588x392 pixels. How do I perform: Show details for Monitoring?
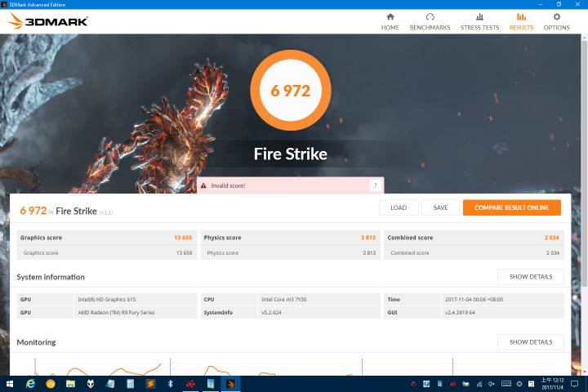coord(531,342)
